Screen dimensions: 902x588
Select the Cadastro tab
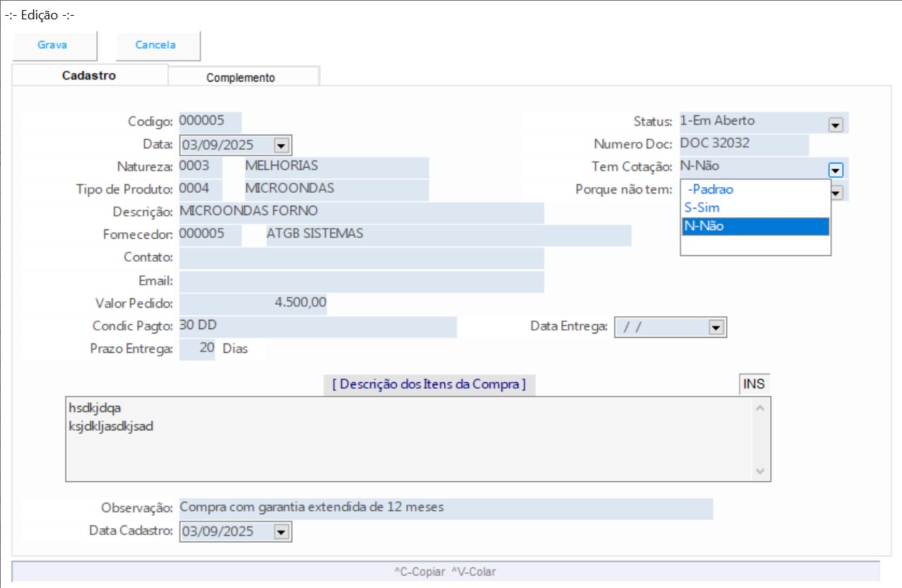pos(89,76)
